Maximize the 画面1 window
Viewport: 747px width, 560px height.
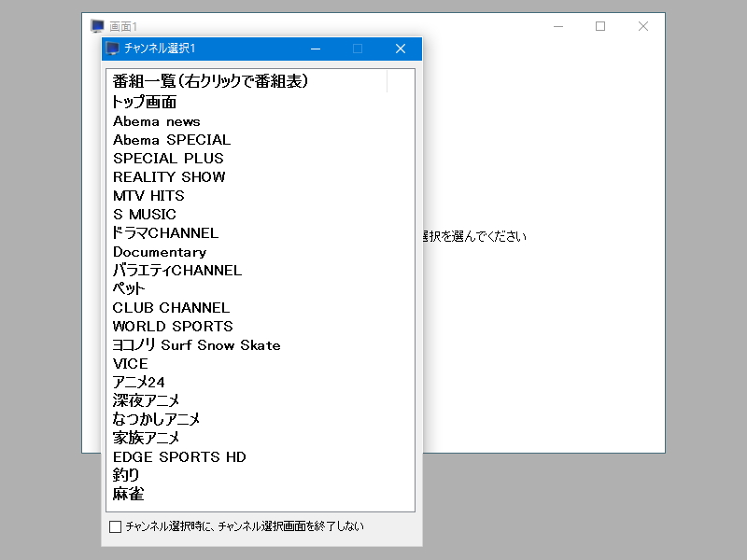600,26
